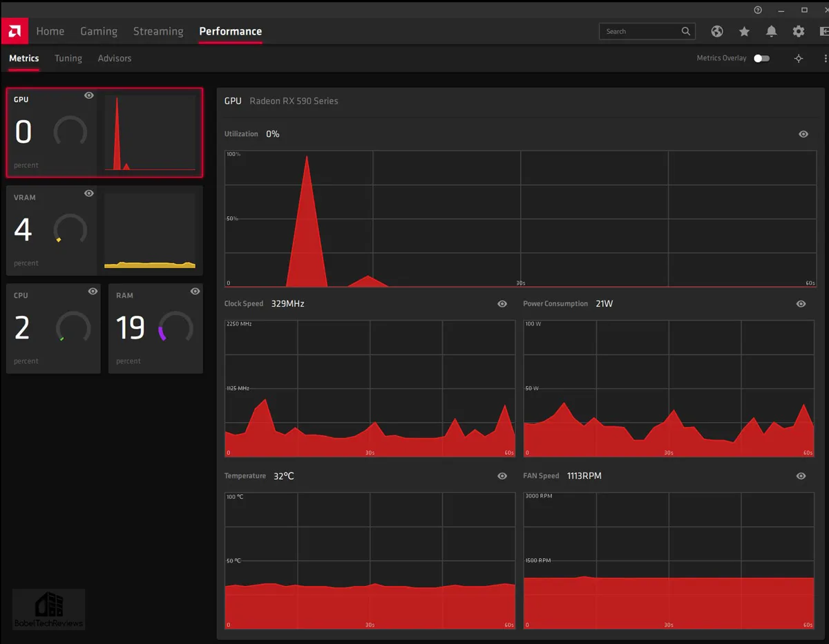This screenshot has height=644, width=829.
Task: Hide the Temperature metric via eye icon
Action: pyautogui.click(x=502, y=476)
